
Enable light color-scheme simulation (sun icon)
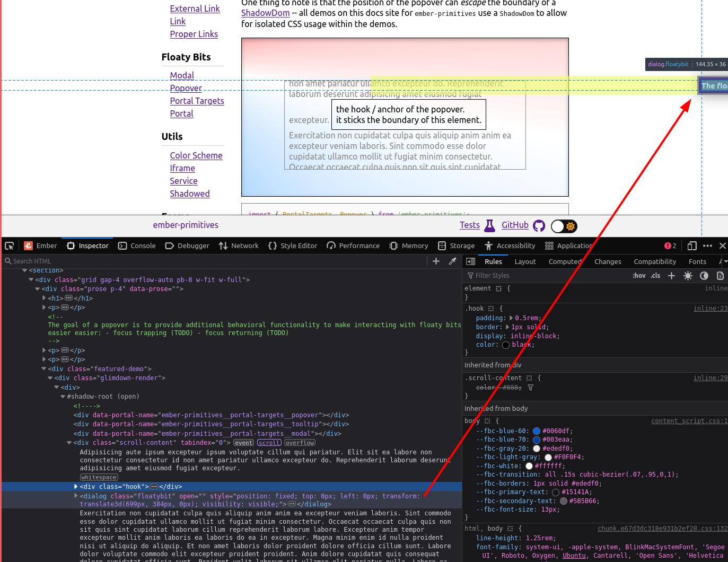click(688, 275)
